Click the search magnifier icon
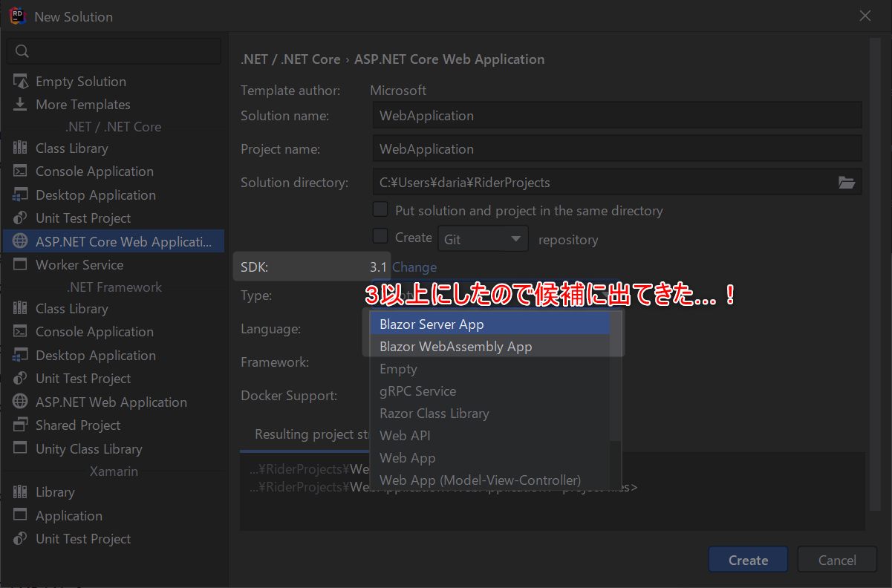This screenshot has height=588, width=892. pyautogui.click(x=22, y=51)
